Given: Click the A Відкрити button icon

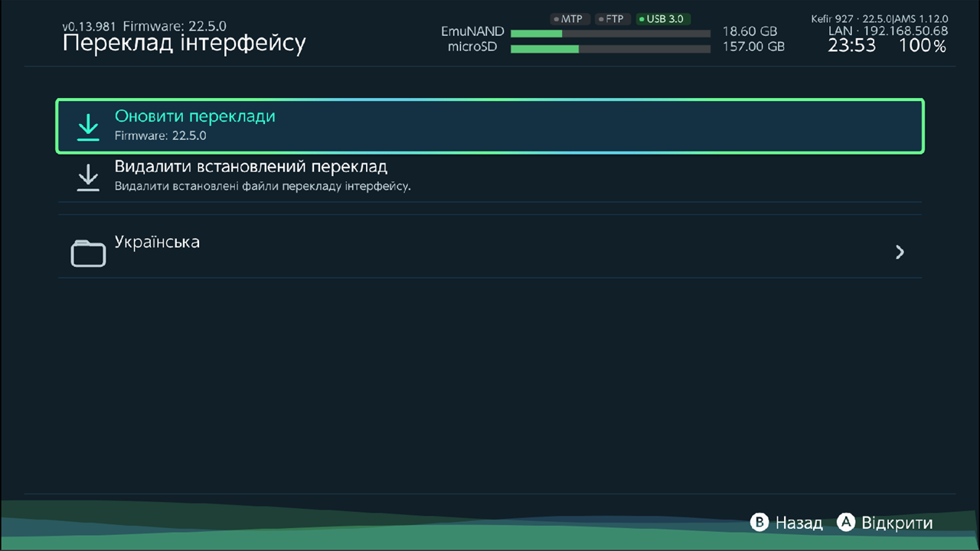Looking at the screenshot, I should [845, 523].
